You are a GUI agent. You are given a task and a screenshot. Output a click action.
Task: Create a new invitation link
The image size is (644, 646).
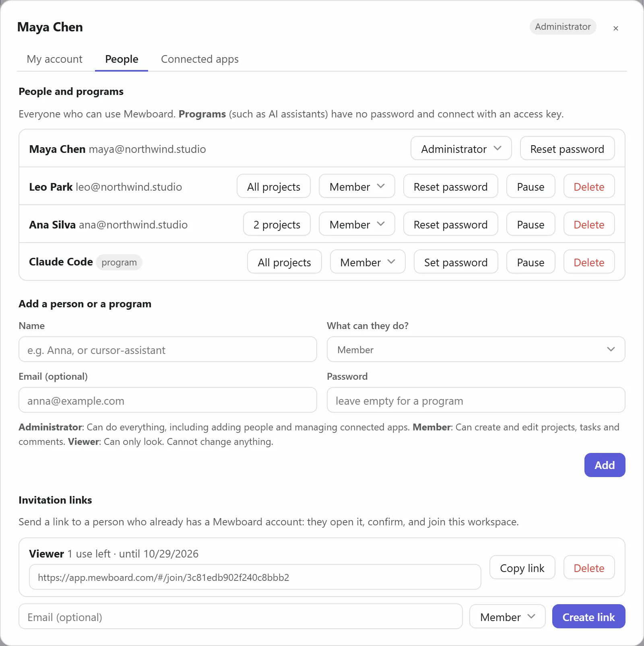588,617
